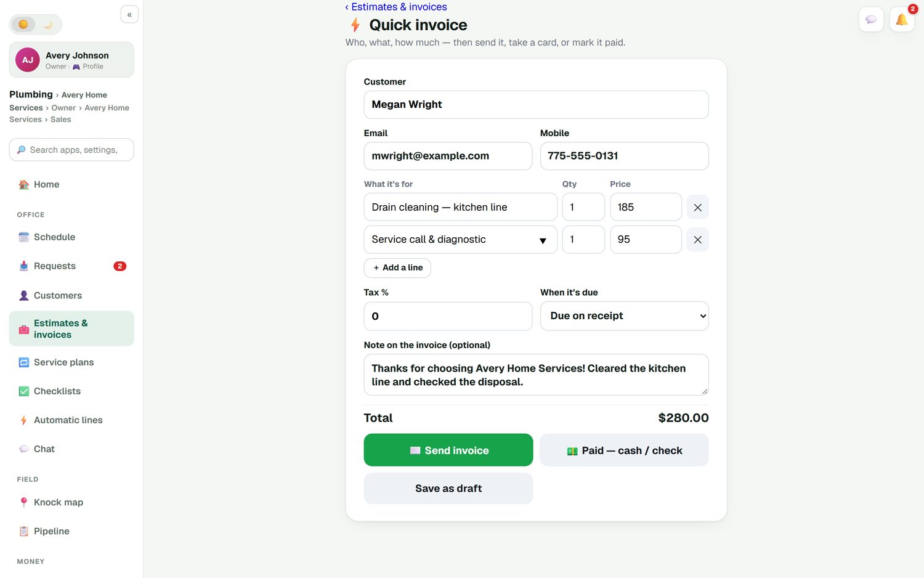Open Avery Johnson profile card

point(71,60)
